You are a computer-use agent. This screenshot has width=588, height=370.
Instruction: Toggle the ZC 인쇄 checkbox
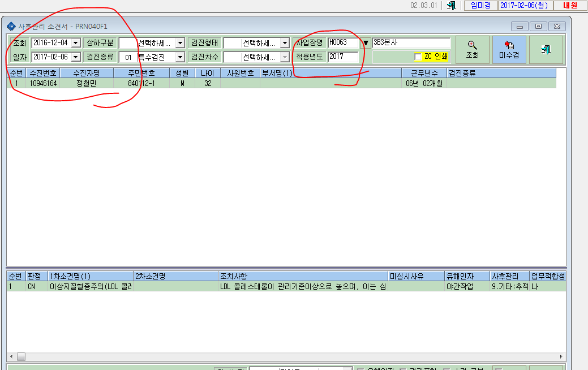click(418, 57)
